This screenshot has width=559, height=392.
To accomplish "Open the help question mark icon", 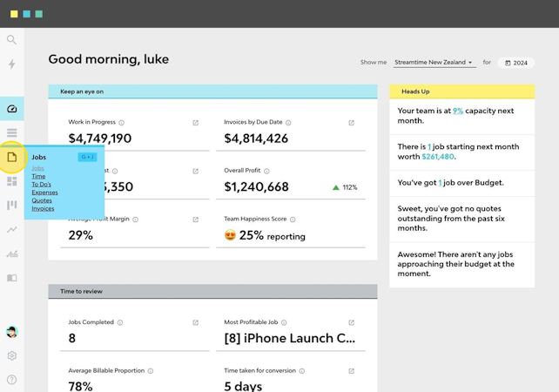I will click(x=11, y=380).
